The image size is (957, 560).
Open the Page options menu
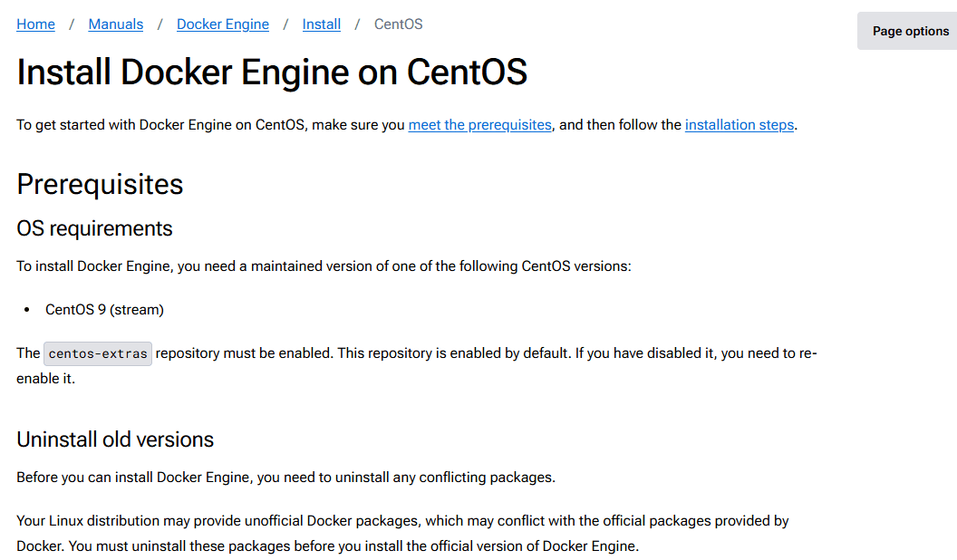tap(910, 31)
